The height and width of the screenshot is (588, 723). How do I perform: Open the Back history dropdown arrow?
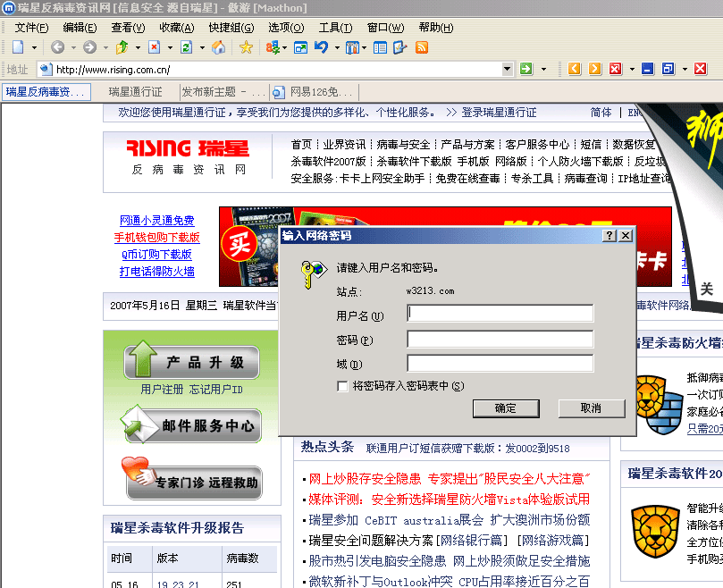click(x=73, y=47)
